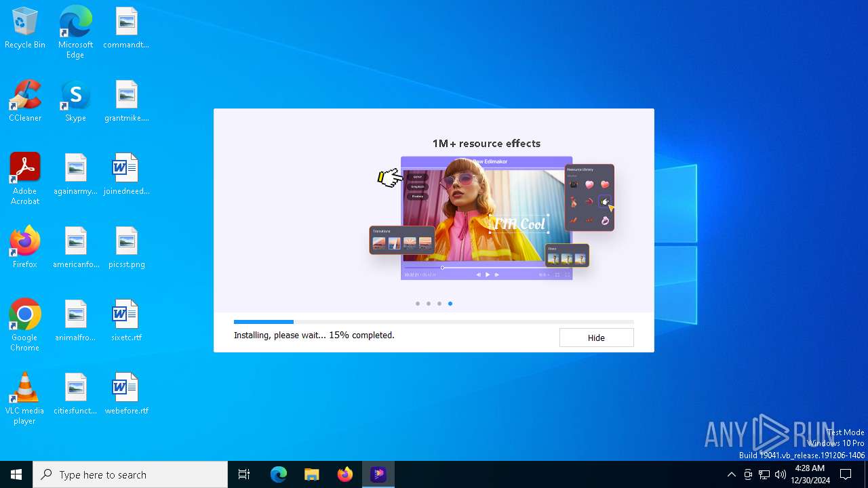Launch Edge from the taskbar
The width and height of the screenshot is (868, 488).
pos(279,474)
